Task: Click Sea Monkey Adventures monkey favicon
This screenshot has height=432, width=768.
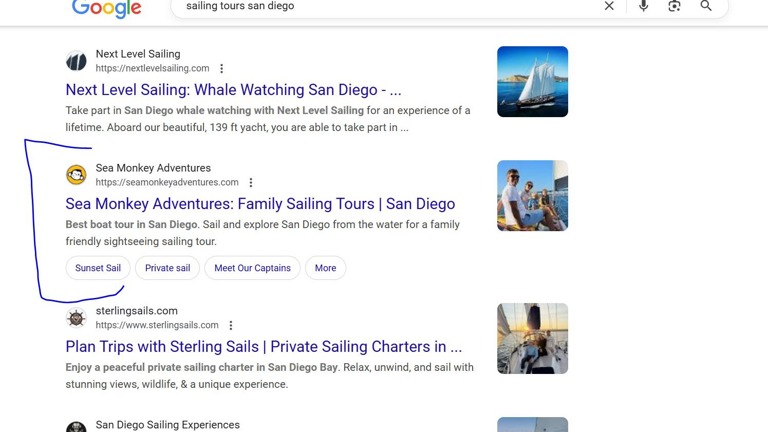Action: coord(76,175)
